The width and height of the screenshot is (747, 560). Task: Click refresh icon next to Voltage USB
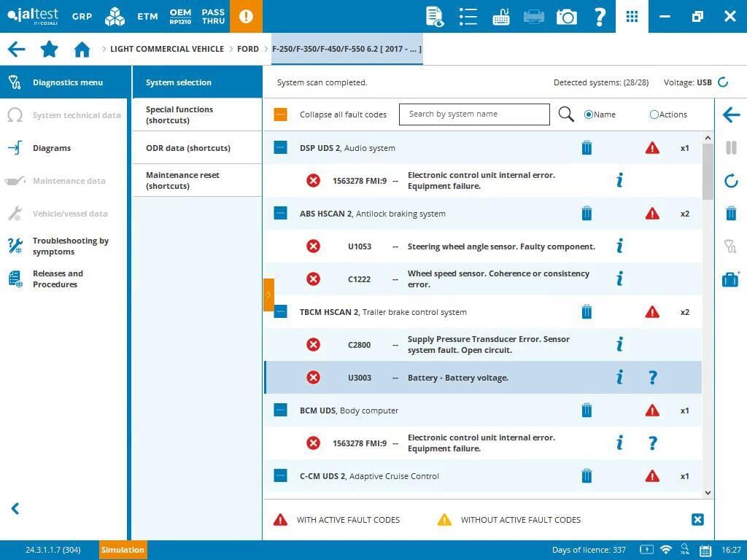(723, 82)
